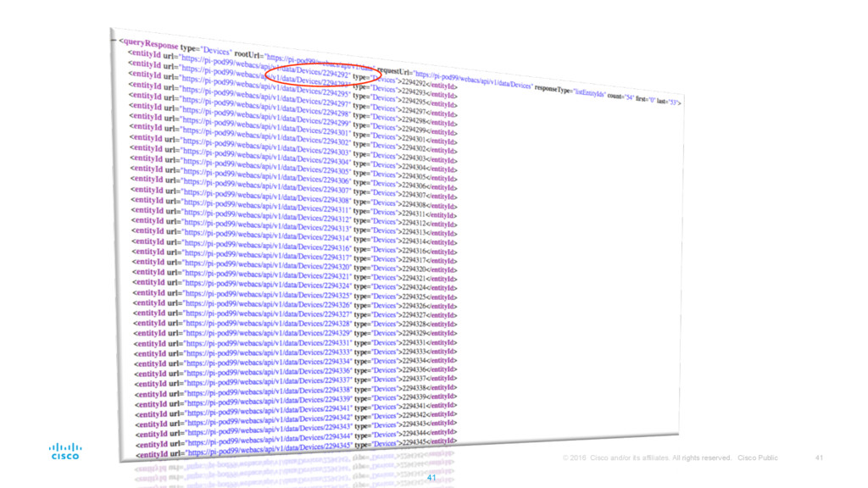This screenshot has width=868, height=488.
Task: Click the entityId row for 2294343
Action: pos(298,429)
